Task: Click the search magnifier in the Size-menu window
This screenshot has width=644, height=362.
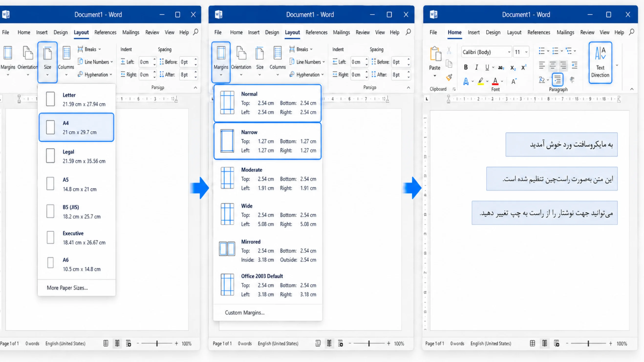Action: point(195,32)
